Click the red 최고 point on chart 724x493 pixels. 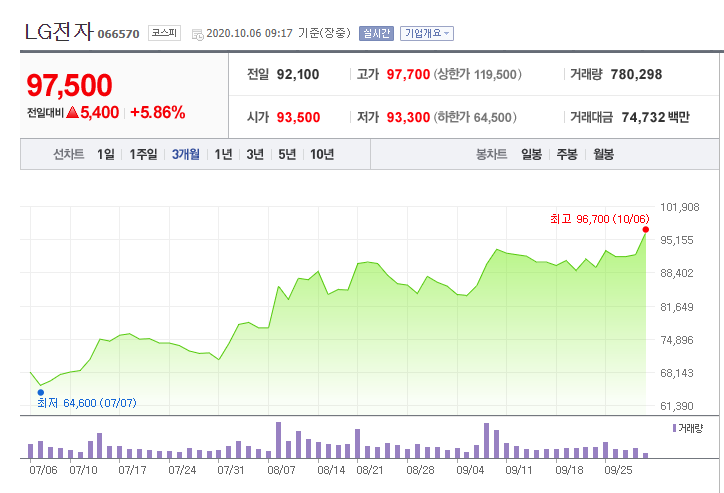click(x=646, y=230)
